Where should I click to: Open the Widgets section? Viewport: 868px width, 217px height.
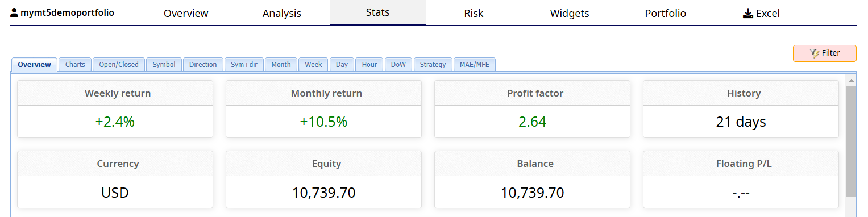[x=570, y=13]
